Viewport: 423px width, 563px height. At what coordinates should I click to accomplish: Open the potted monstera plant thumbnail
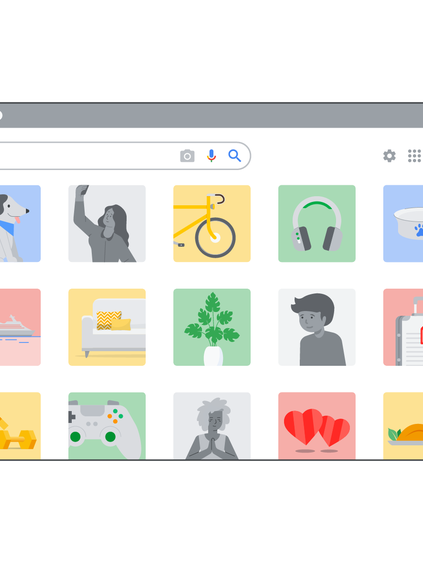[212, 327]
